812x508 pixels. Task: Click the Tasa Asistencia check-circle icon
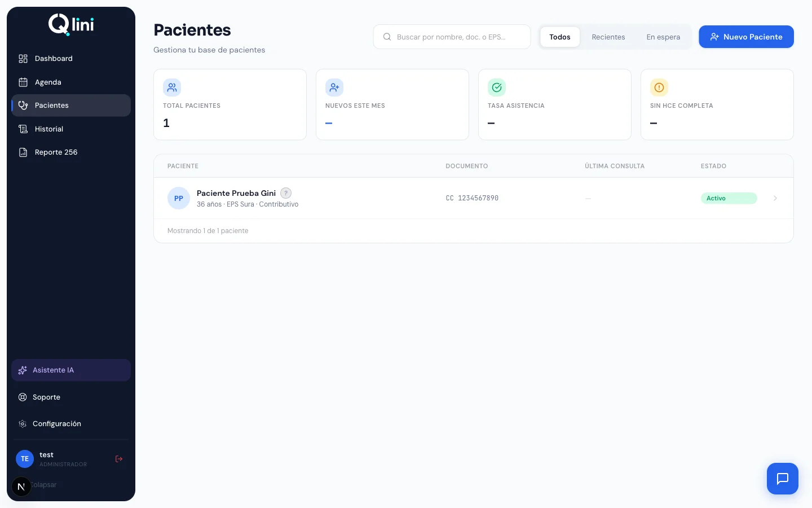click(497, 87)
